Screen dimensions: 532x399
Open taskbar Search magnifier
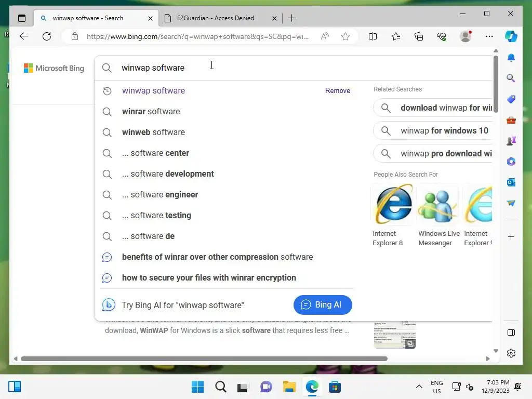(x=220, y=387)
